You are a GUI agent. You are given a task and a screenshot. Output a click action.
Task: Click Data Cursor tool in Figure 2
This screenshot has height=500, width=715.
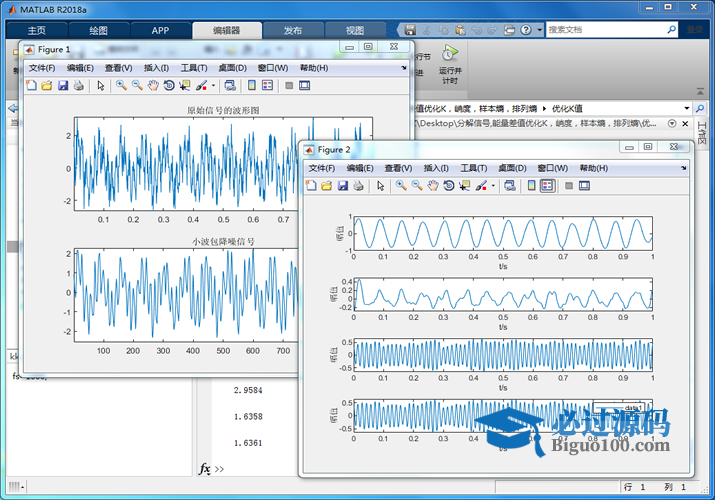point(465,186)
